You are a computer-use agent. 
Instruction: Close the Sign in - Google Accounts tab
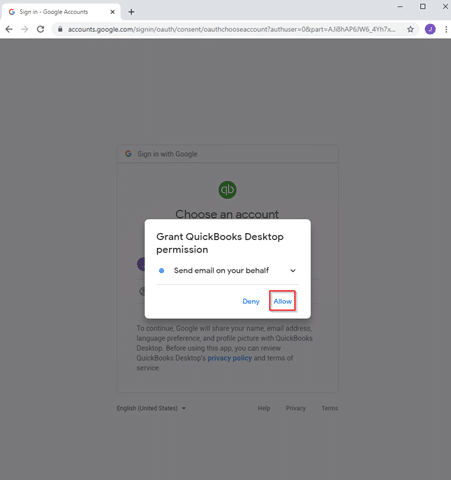tap(113, 12)
